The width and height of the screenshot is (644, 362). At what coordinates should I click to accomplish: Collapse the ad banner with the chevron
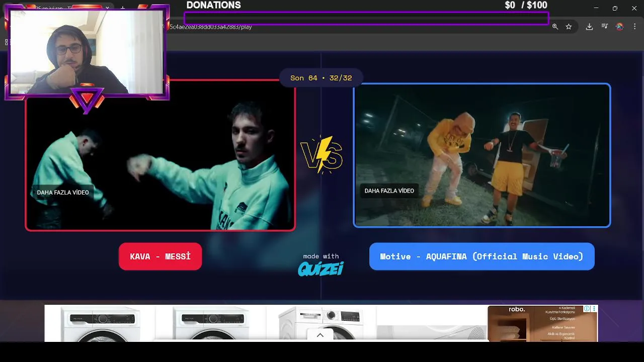coord(320,335)
